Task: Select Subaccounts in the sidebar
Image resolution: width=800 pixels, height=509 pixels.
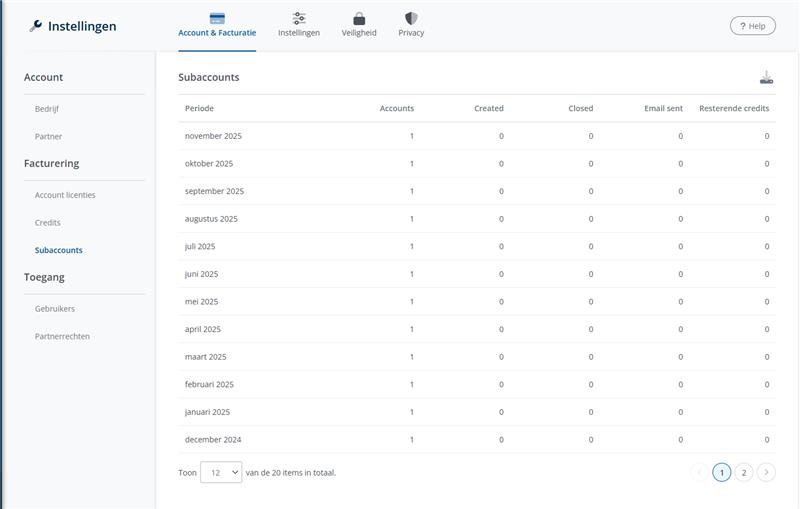Action: (59, 250)
